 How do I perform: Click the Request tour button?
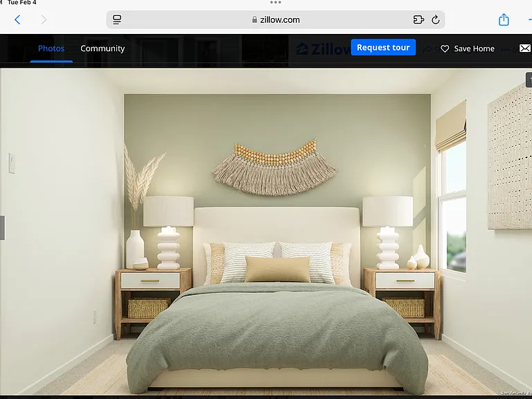click(383, 47)
